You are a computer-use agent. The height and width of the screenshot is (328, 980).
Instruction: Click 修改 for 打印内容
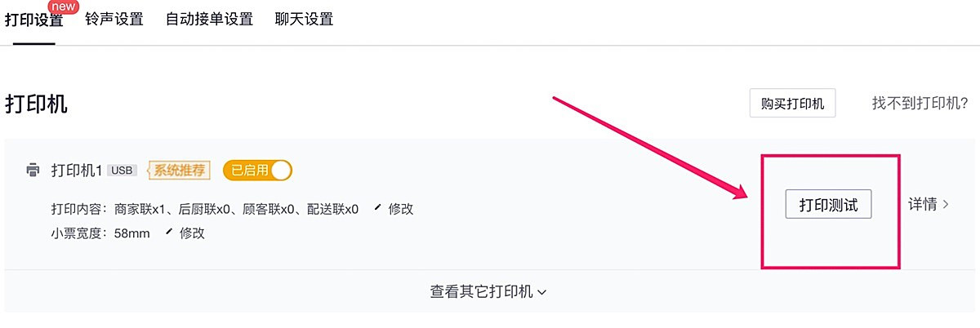401,209
